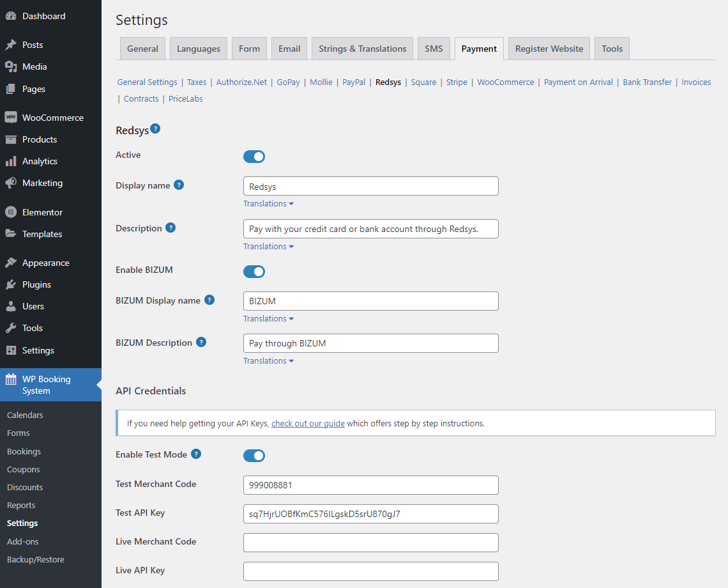728x588 pixels.
Task: Click the WP Booking System calendar icon
Action: (11, 379)
